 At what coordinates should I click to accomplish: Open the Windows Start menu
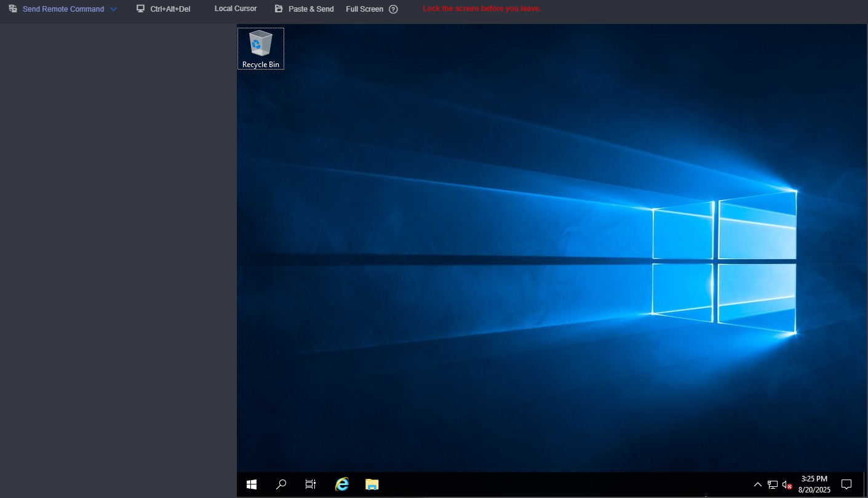coord(252,484)
